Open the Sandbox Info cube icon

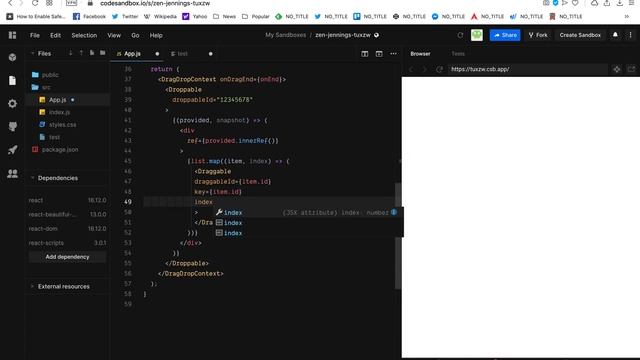coord(12,57)
